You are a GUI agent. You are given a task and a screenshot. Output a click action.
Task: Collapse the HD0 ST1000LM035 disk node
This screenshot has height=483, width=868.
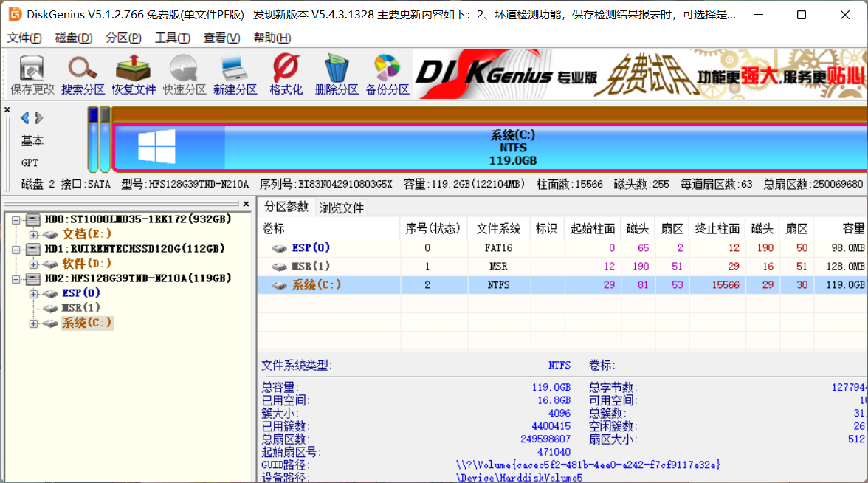tap(16, 219)
